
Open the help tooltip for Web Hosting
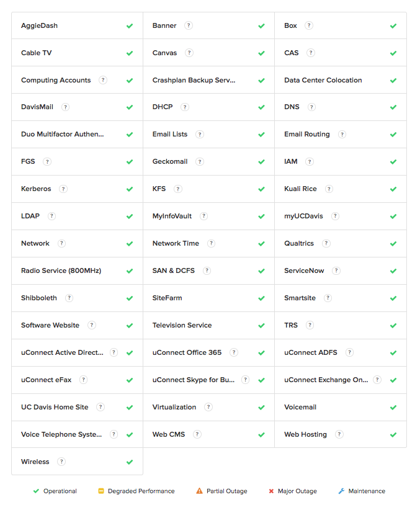(338, 434)
